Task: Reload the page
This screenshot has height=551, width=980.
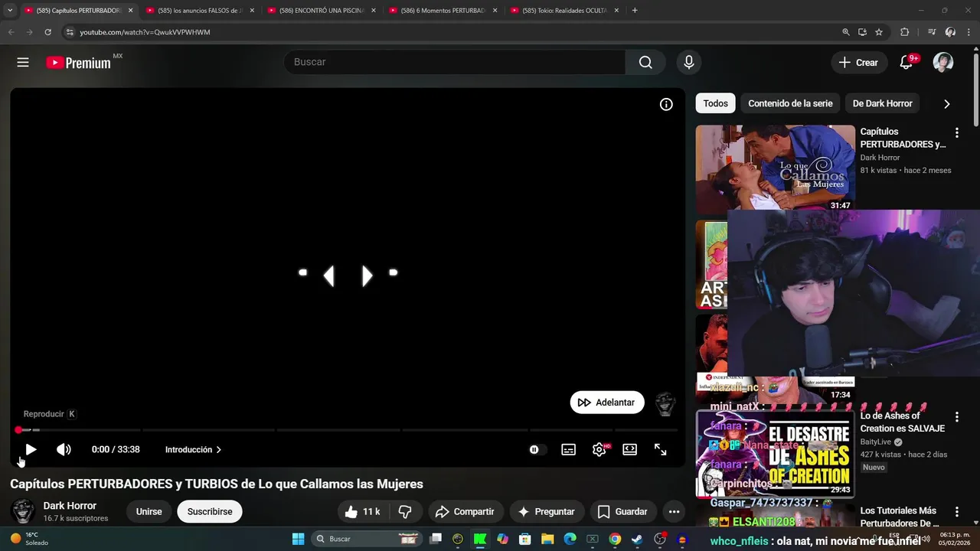Action: pyautogui.click(x=47, y=32)
